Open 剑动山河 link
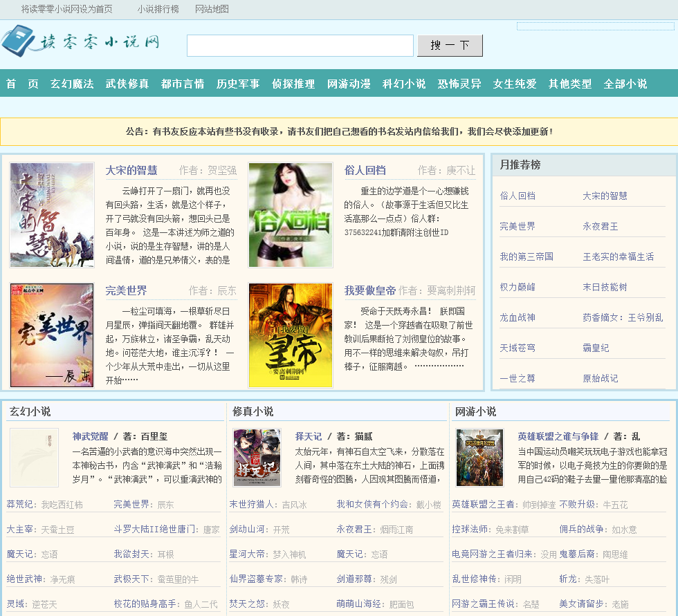Screen dimensions: 678x616 247,529
